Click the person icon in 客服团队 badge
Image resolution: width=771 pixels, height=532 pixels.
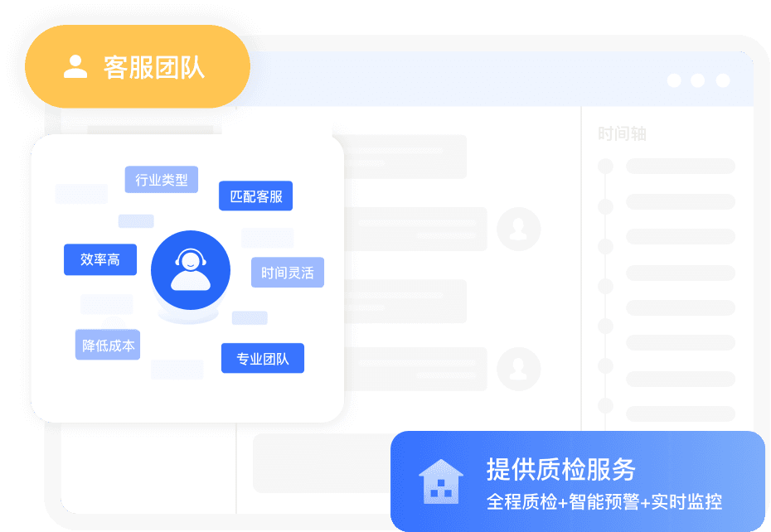point(75,67)
